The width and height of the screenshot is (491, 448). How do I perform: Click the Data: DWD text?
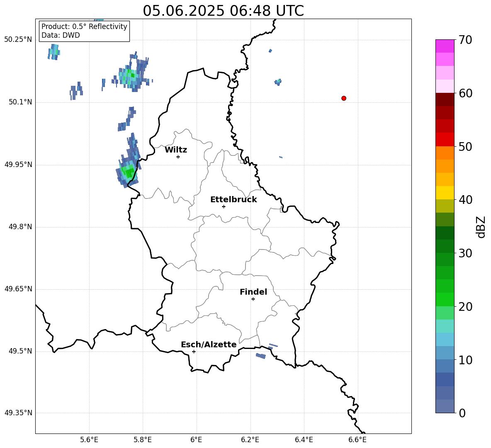coord(61,35)
